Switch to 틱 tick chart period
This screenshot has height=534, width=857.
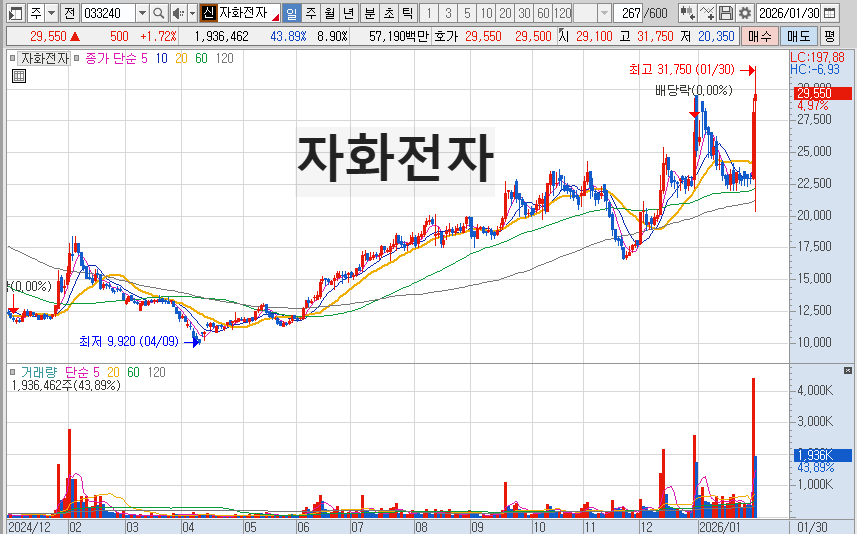point(407,13)
